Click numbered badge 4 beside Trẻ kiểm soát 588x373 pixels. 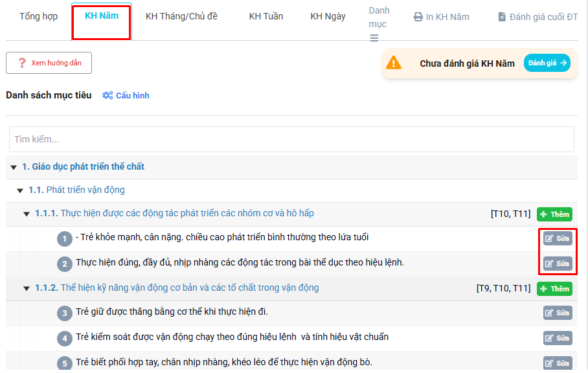coord(64,338)
